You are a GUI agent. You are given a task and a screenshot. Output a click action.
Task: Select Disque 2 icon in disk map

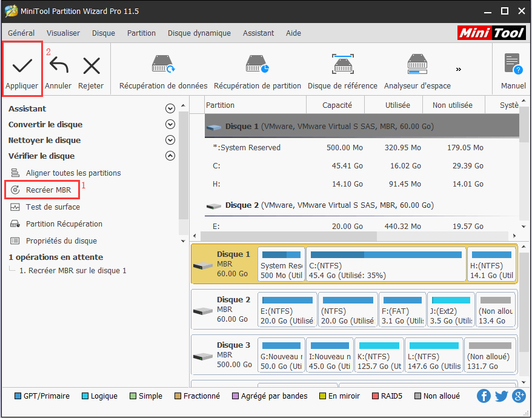pos(203,311)
